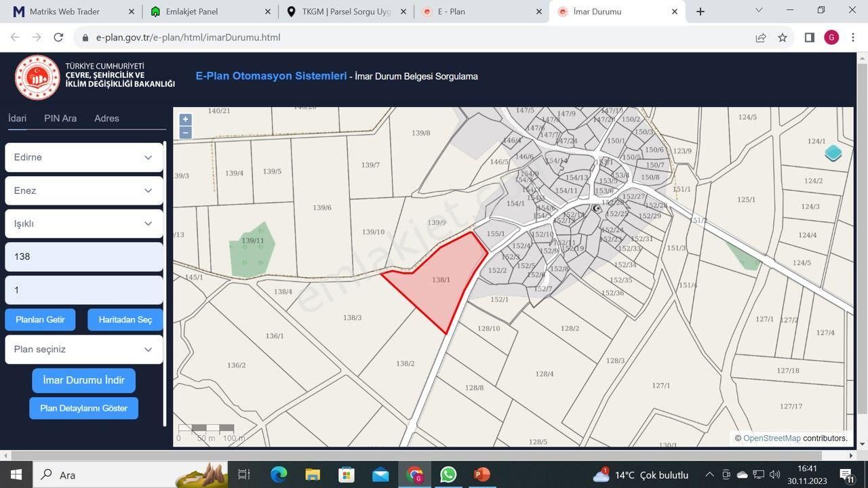Open Microsoft Store from taskbar

347,474
